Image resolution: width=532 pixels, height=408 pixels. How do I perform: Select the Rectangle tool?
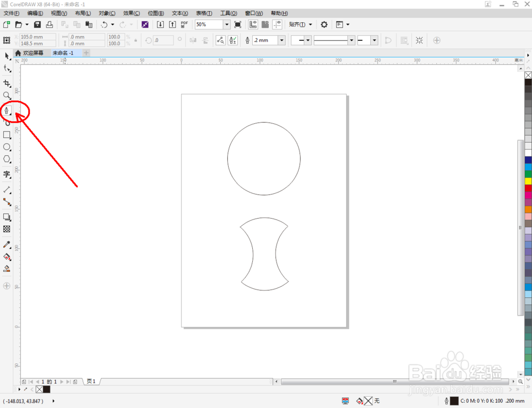pyautogui.click(x=7, y=135)
